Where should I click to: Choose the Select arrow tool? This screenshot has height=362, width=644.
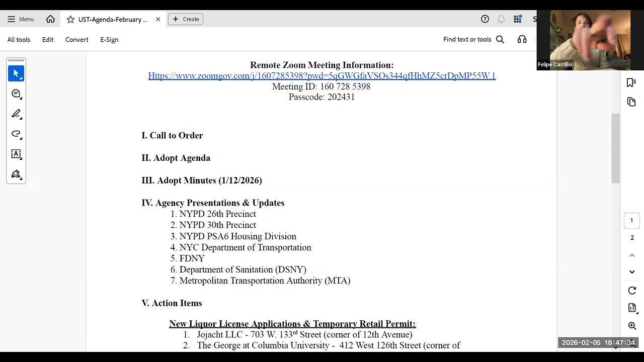coord(16,73)
